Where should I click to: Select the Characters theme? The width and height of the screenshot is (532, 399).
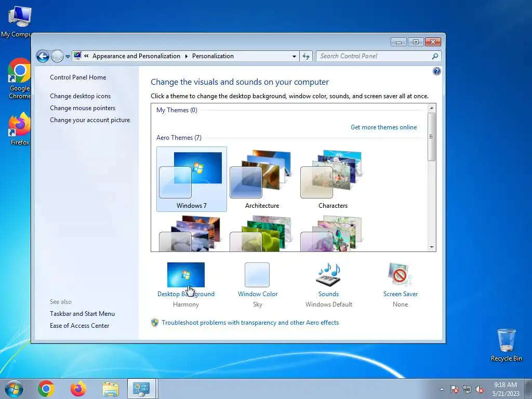coord(333,179)
